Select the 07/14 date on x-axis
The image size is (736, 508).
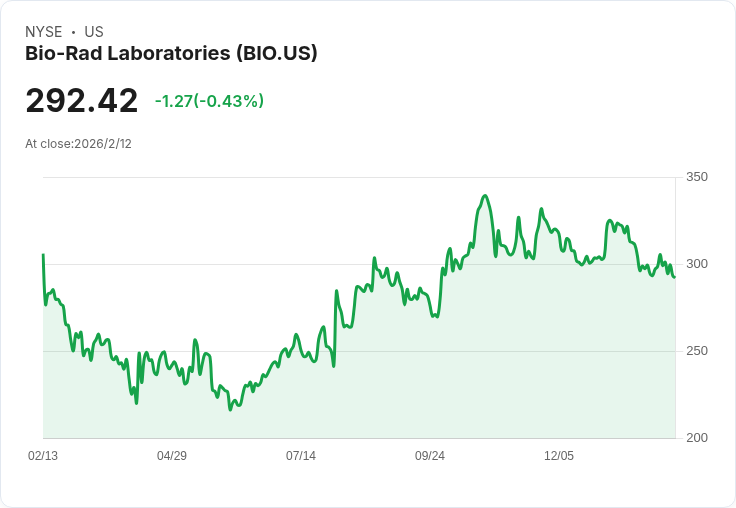(x=301, y=456)
